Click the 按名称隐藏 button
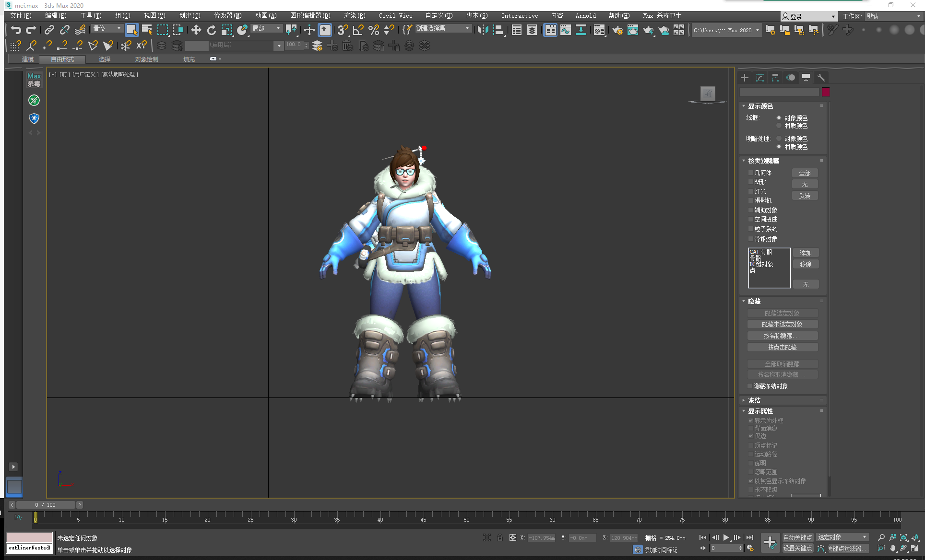 point(782,336)
